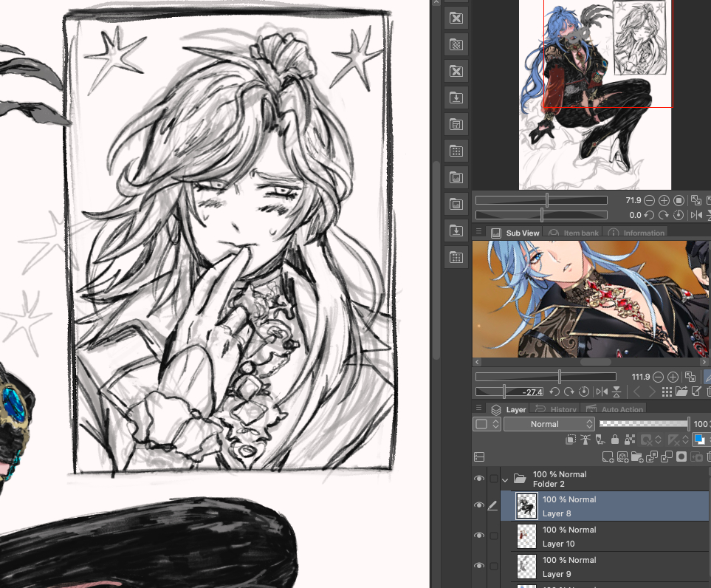Click the layer opacity slider
Screen dimensions: 711x588
[643, 424]
